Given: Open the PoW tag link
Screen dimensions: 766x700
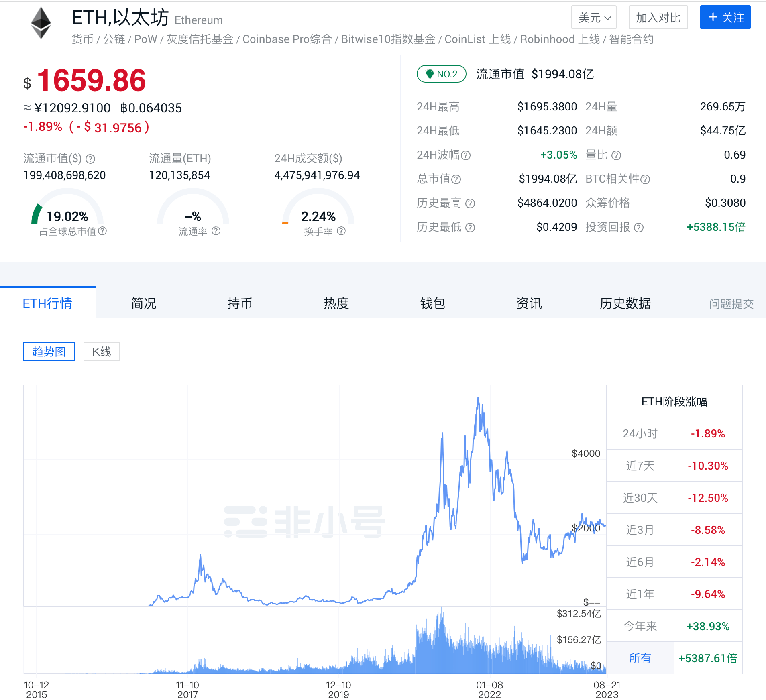Looking at the screenshot, I should pyautogui.click(x=145, y=39).
